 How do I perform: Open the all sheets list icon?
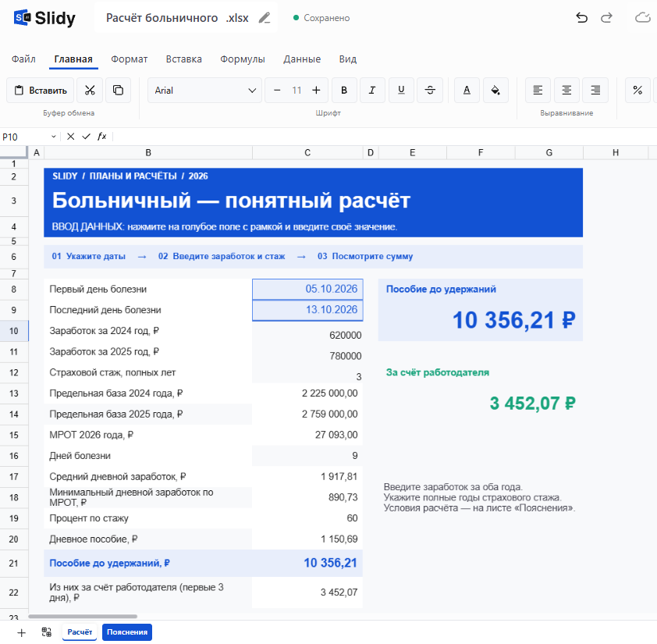click(x=47, y=632)
